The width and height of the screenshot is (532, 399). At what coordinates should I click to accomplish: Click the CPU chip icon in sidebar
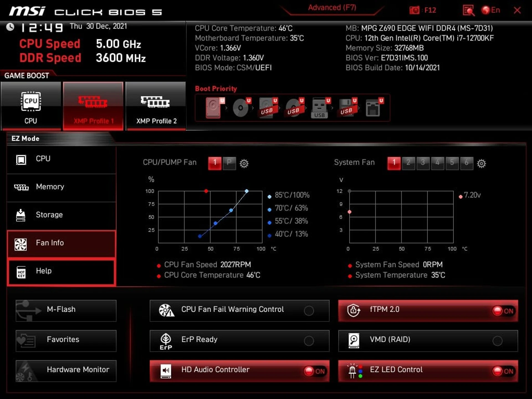point(21,160)
